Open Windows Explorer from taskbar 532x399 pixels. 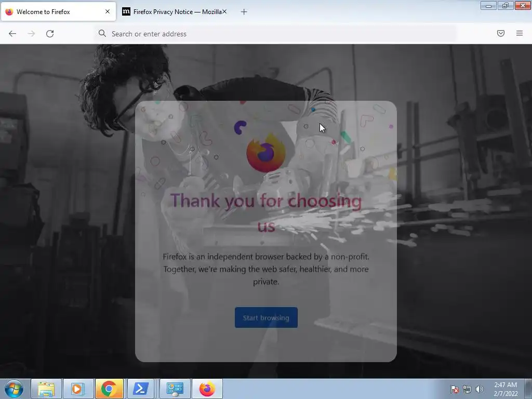[x=46, y=389]
